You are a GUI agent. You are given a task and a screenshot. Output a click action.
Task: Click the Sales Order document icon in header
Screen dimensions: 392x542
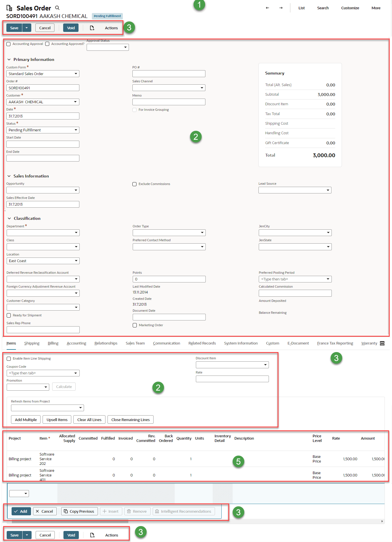[x=9, y=8]
